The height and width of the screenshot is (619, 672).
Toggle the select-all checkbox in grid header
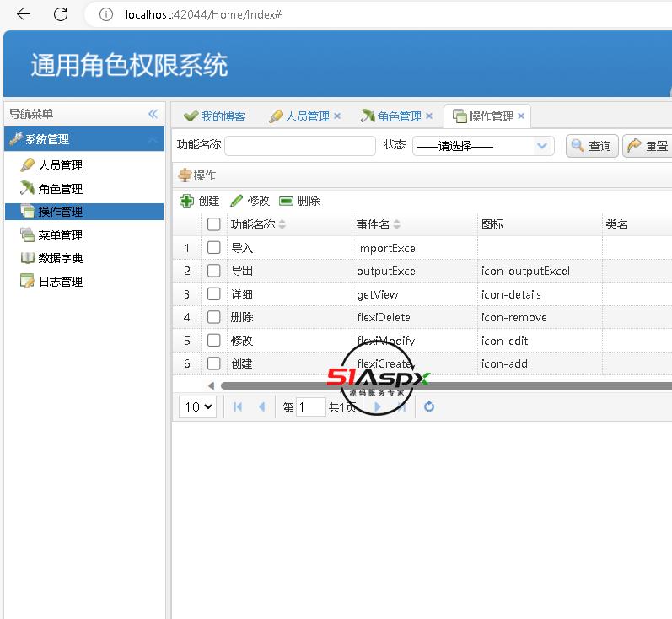coord(214,224)
